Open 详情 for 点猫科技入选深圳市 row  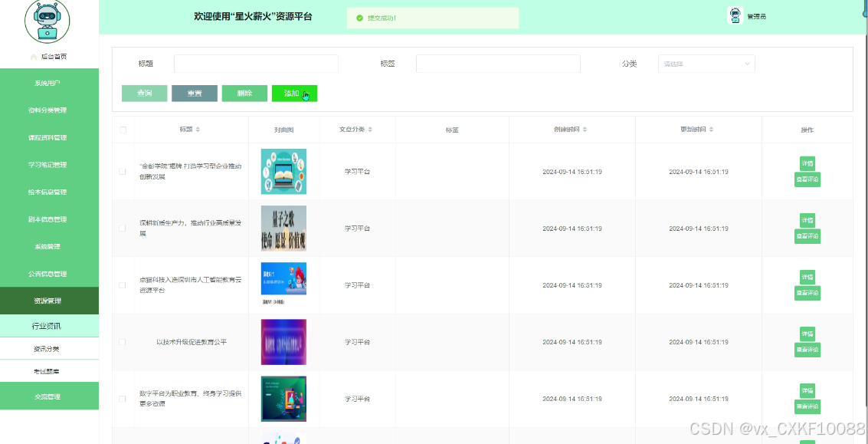(x=807, y=277)
